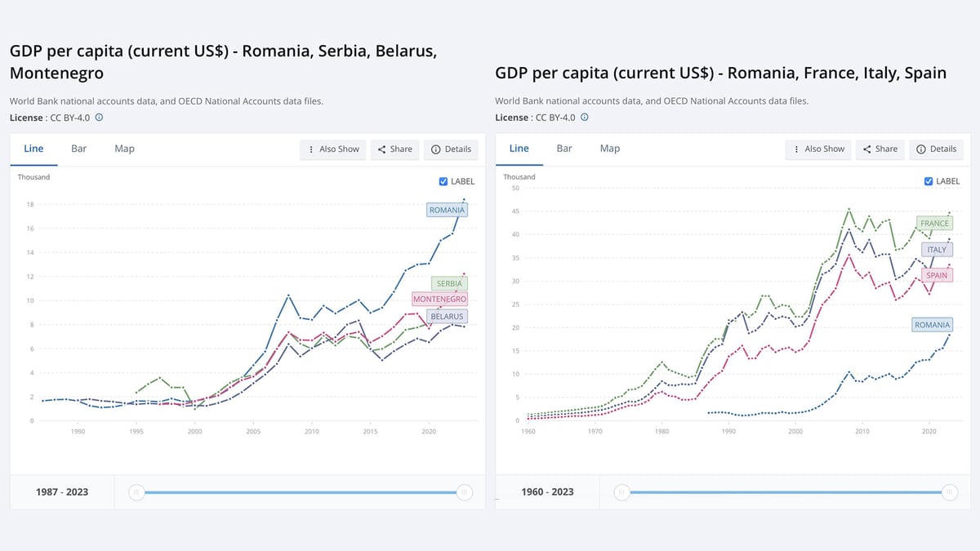Click the FRANCE series label
Screen dimensions: 980x551
tap(933, 222)
